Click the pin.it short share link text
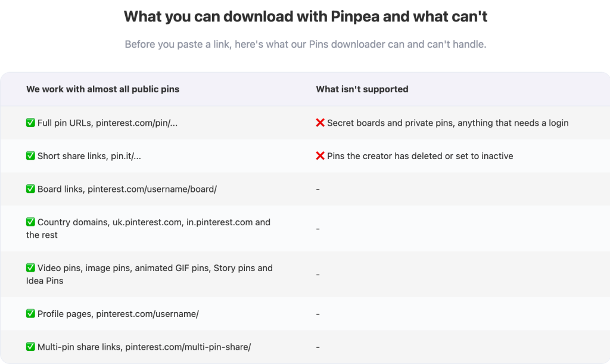 pyautogui.click(x=126, y=156)
